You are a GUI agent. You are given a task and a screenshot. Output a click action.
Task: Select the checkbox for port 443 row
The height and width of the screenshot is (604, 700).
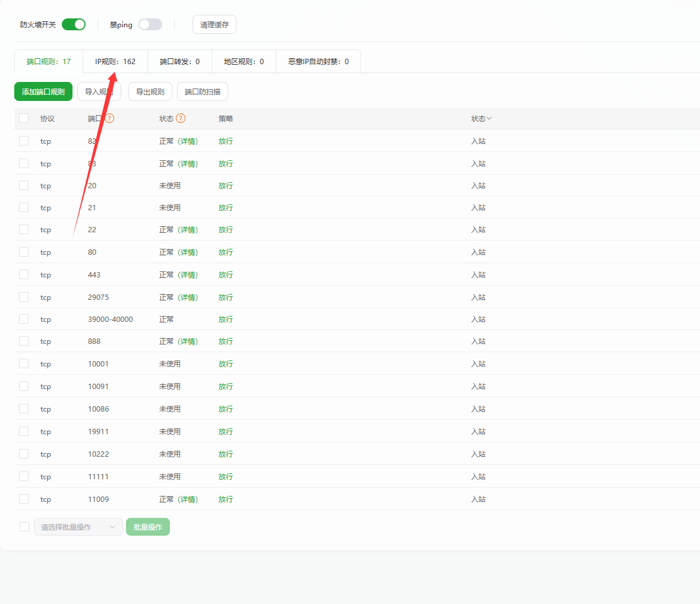24,274
